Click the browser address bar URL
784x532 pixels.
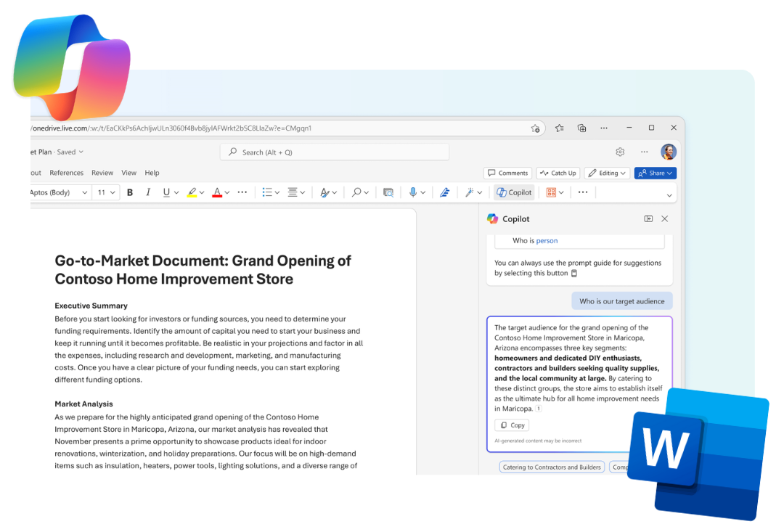point(171,128)
